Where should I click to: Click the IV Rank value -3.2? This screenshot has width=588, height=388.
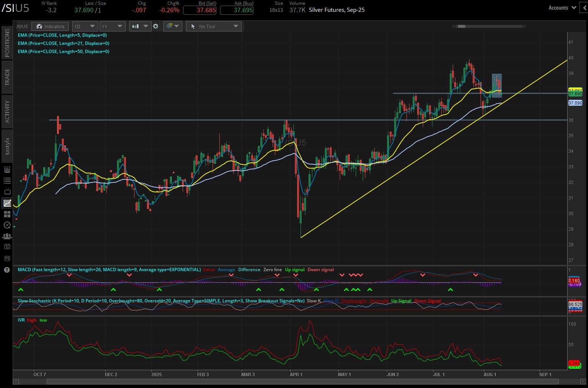point(51,10)
